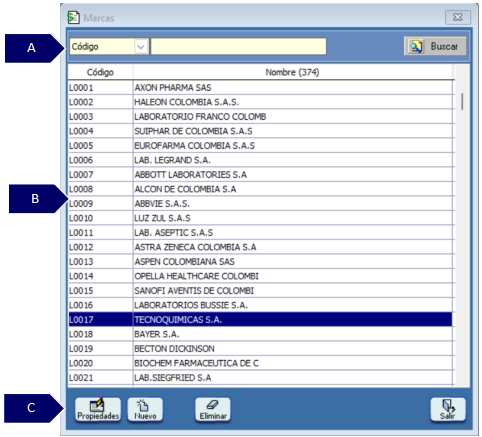Expand the Código search field dropdown

141,47
